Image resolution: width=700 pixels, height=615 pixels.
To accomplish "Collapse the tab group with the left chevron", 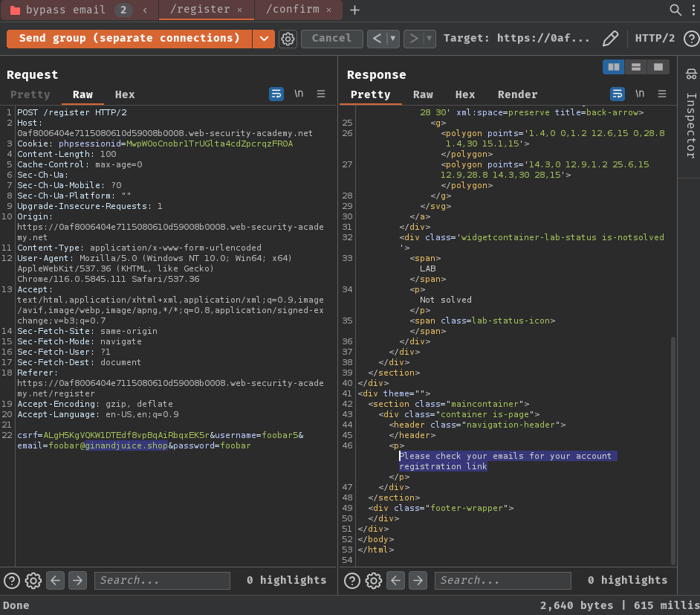I will click(x=145, y=10).
